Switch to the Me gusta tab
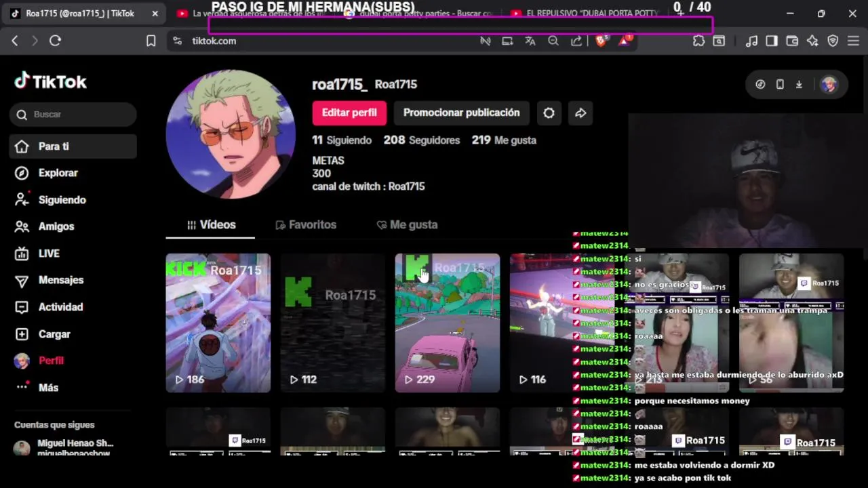868x488 pixels. (x=407, y=225)
